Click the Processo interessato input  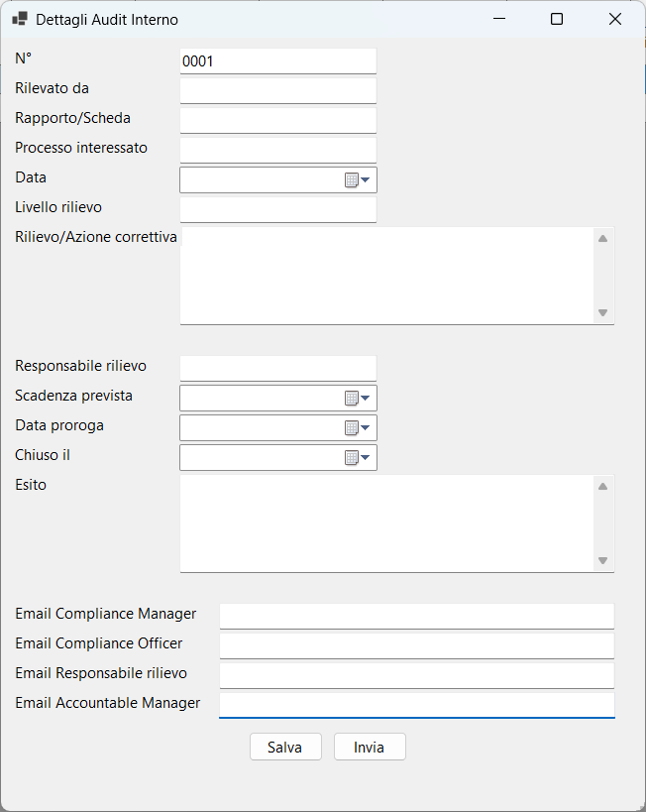(277, 150)
